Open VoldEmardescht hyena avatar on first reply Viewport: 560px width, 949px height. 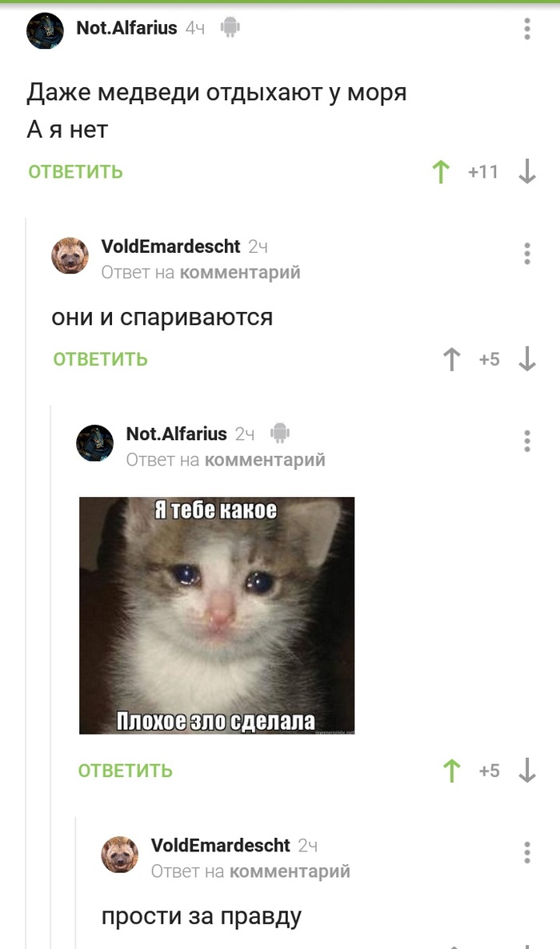click(x=70, y=255)
